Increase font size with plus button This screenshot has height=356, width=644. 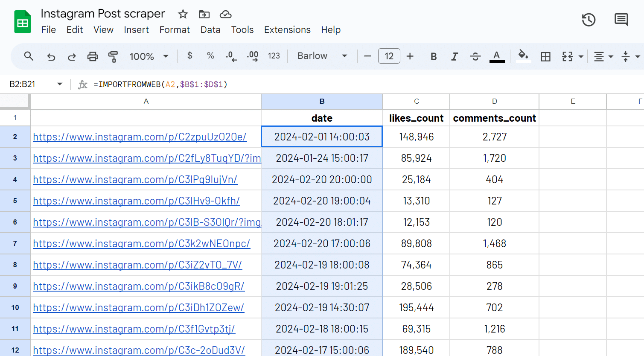[410, 56]
